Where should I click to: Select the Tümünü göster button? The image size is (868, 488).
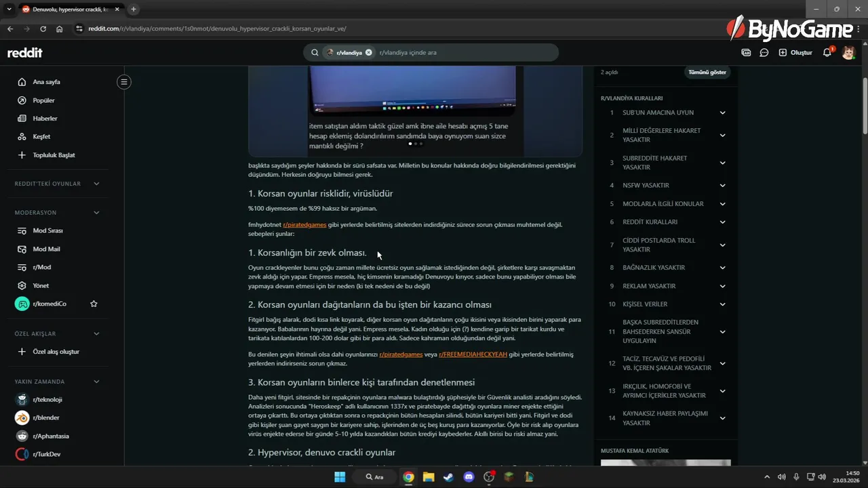tap(707, 73)
